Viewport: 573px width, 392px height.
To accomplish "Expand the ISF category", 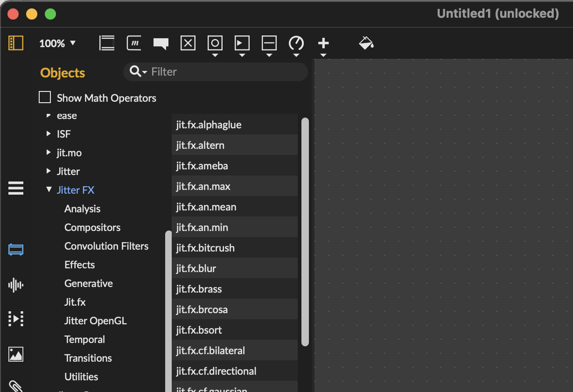I will coord(49,134).
